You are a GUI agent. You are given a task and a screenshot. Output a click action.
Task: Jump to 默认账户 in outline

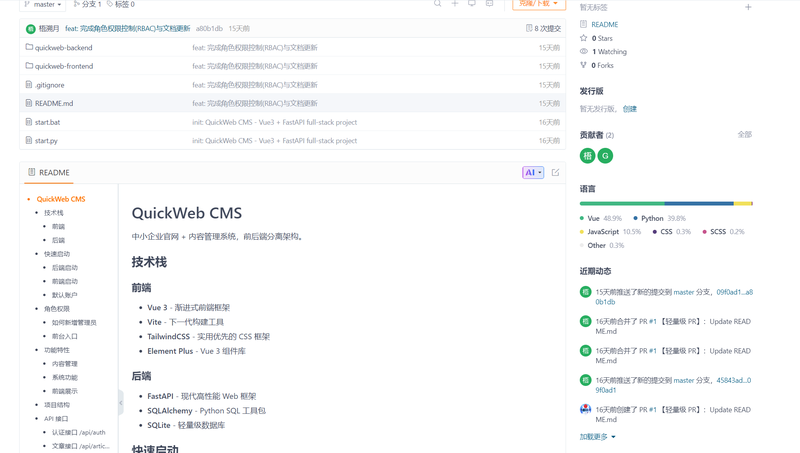[64, 295]
